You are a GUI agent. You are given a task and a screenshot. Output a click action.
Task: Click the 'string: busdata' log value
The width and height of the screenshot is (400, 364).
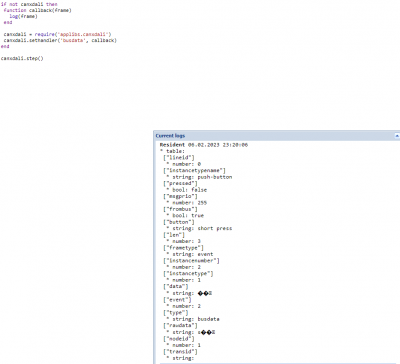193,319
